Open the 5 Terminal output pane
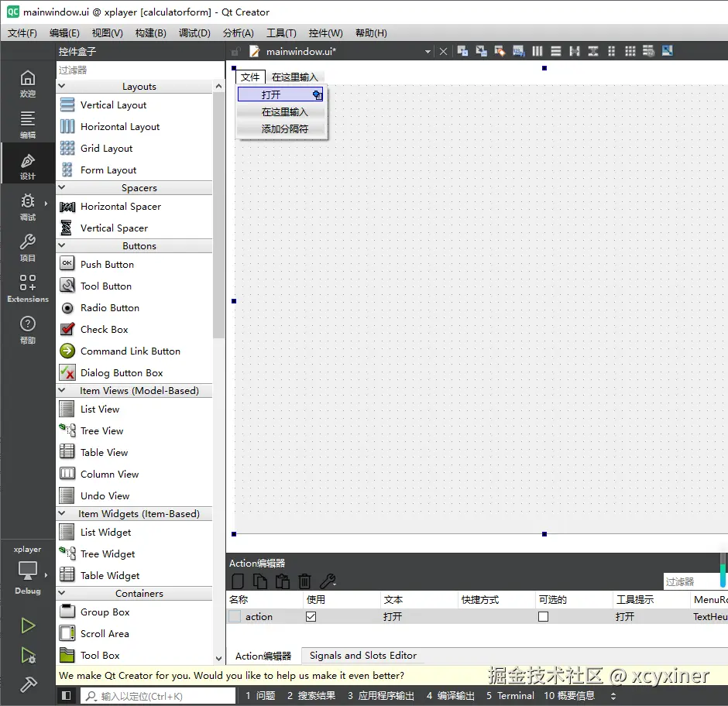The image size is (728, 706). 510,696
